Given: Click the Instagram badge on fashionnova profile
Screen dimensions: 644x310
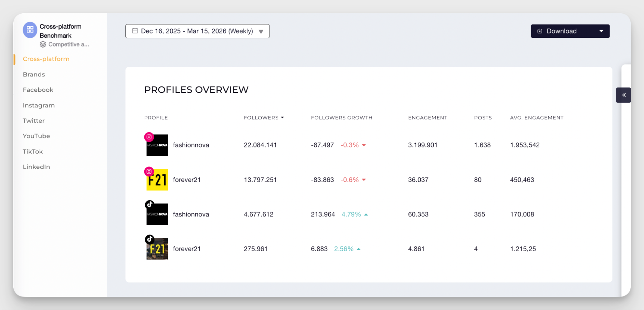Looking at the screenshot, I should [x=149, y=137].
